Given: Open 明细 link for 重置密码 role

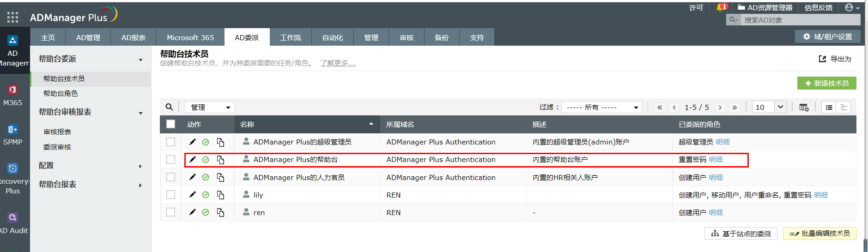Looking at the screenshot, I should tap(716, 159).
